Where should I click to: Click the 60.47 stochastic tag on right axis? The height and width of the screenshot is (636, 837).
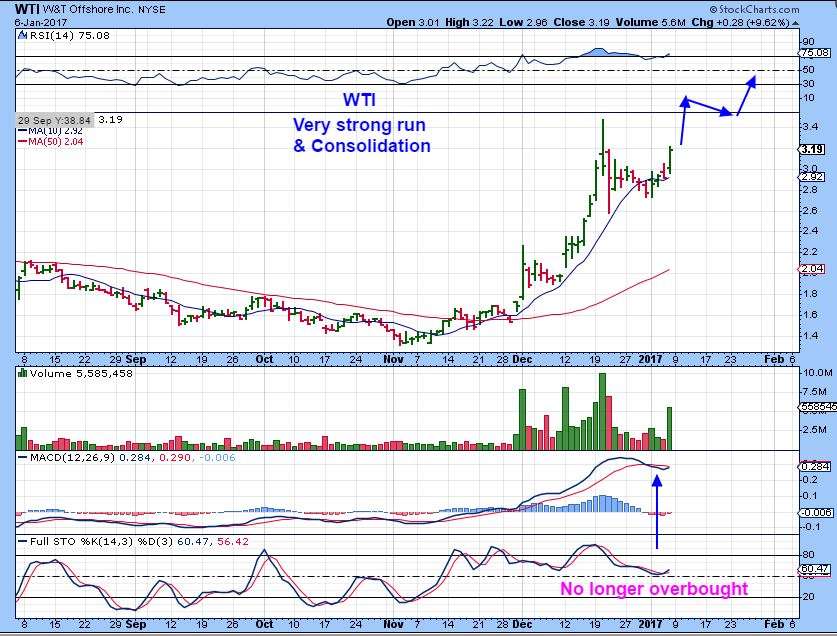pos(815,569)
